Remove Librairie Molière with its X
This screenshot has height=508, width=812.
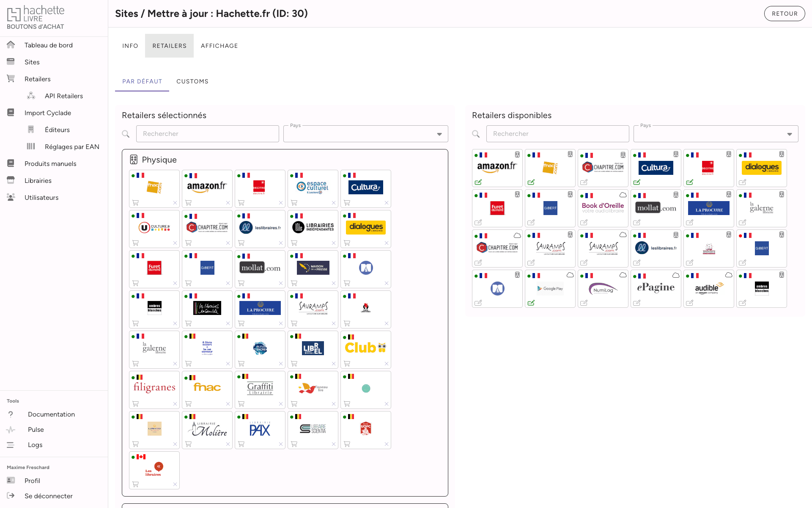[x=228, y=444]
